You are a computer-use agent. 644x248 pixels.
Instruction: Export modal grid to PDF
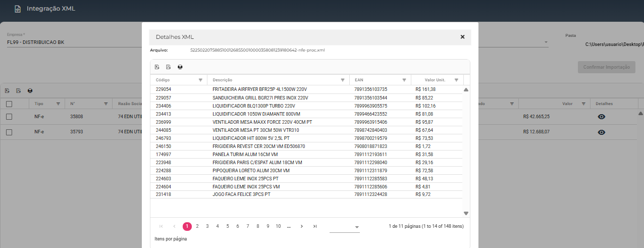(x=169, y=67)
